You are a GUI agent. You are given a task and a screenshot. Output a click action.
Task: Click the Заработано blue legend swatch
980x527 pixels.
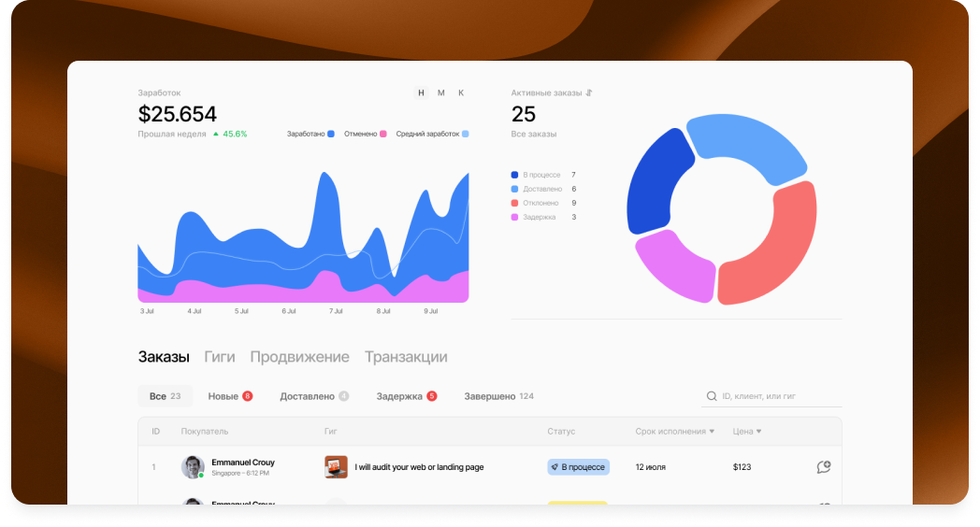332,135
